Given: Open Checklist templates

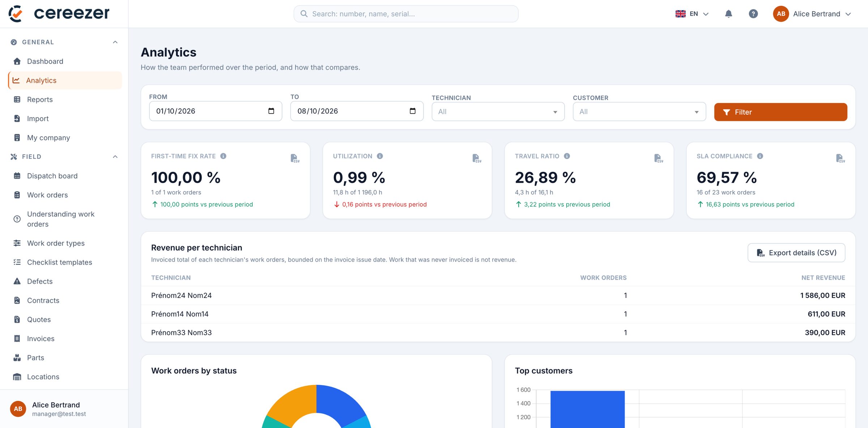Looking at the screenshot, I should (x=65, y=262).
